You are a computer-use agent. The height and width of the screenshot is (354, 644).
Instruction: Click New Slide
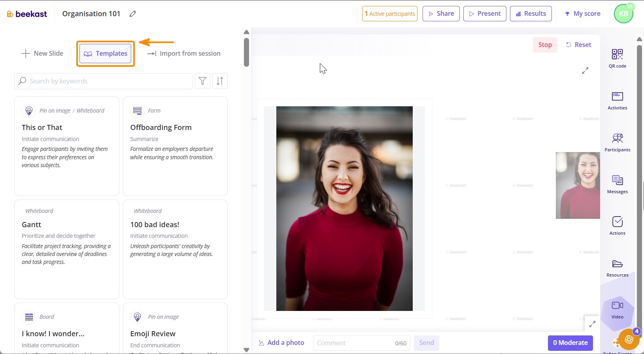42,53
